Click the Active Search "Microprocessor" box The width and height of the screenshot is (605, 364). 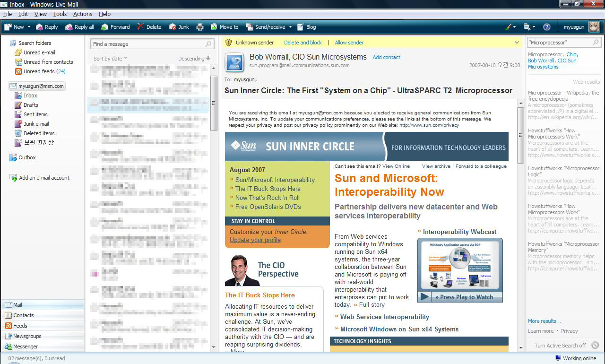click(563, 43)
